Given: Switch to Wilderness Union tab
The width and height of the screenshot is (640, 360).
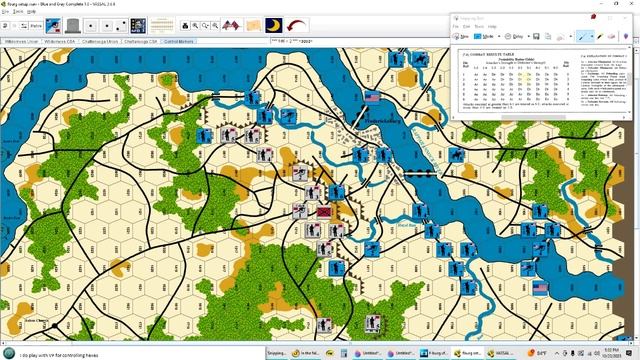Looking at the screenshot, I should [x=21, y=42].
